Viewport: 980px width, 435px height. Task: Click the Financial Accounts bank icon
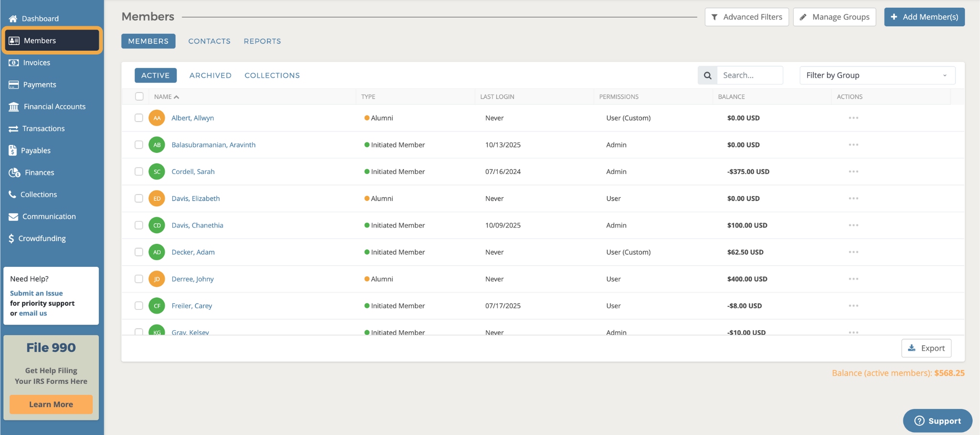tap(13, 106)
